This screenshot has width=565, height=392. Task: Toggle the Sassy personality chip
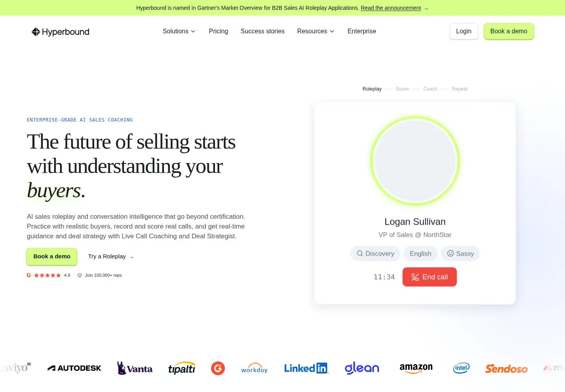point(460,254)
